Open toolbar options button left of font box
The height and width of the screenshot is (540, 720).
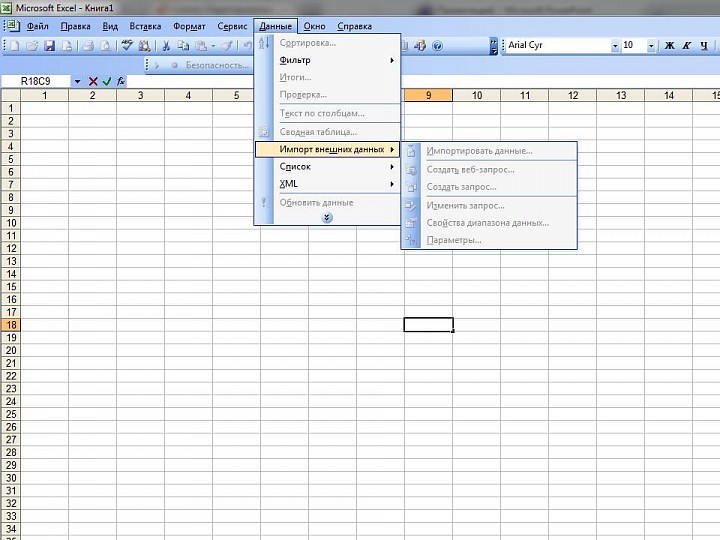click(x=494, y=45)
